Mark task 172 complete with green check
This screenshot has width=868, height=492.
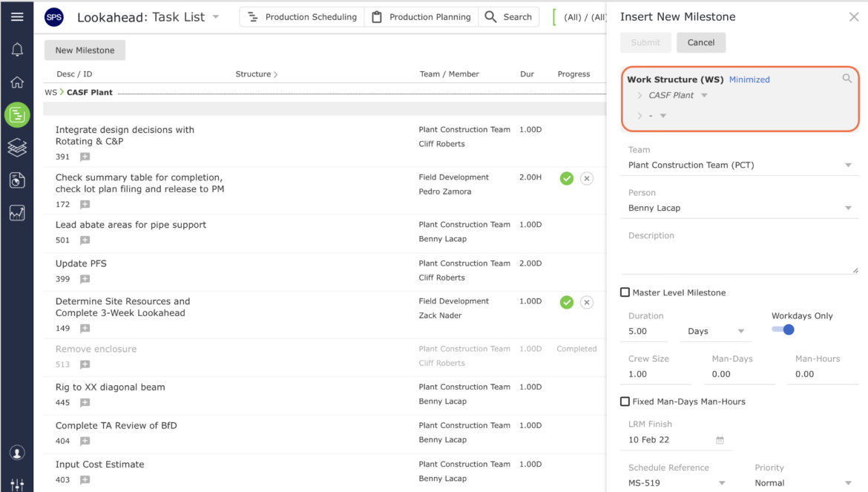click(x=566, y=178)
